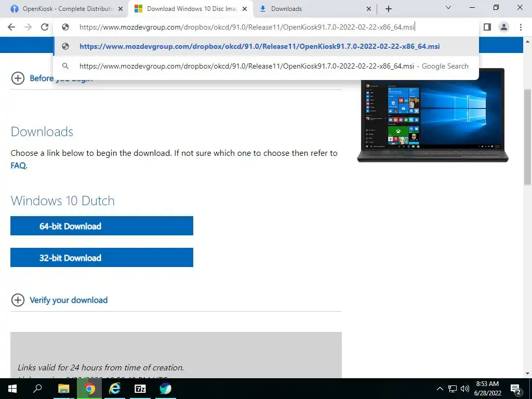
Task: Open the Chrome profile avatar
Action: tap(504, 27)
